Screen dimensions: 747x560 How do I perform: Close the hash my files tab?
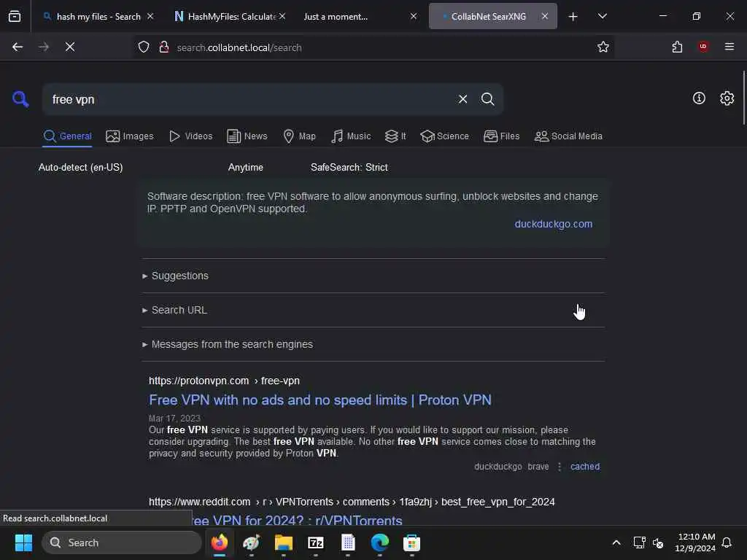coord(150,16)
